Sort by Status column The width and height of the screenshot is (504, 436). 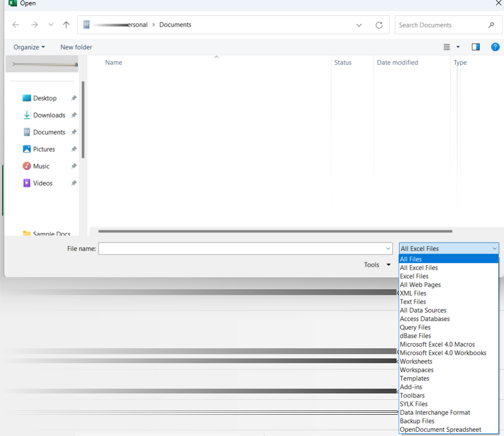pyautogui.click(x=343, y=63)
